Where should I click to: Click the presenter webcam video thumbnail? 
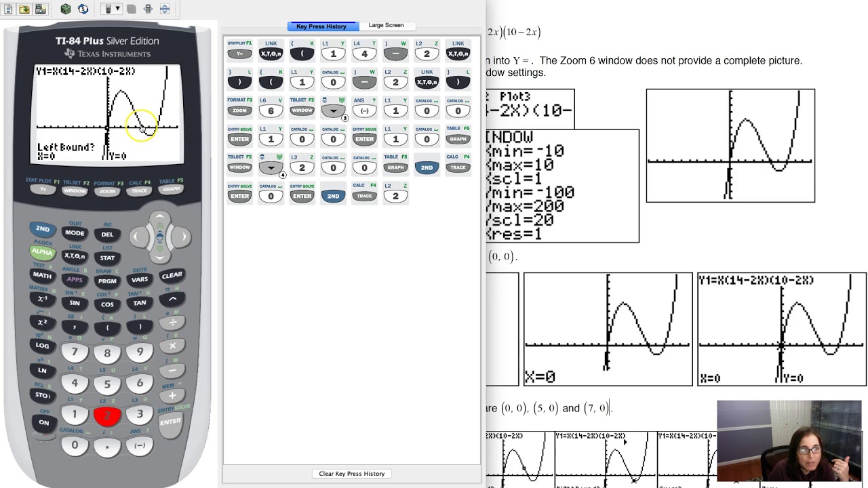click(x=789, y=441)
